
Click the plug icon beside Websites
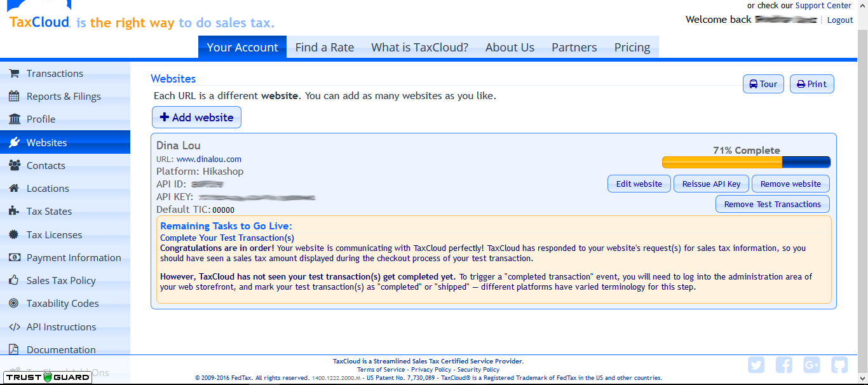14,143
